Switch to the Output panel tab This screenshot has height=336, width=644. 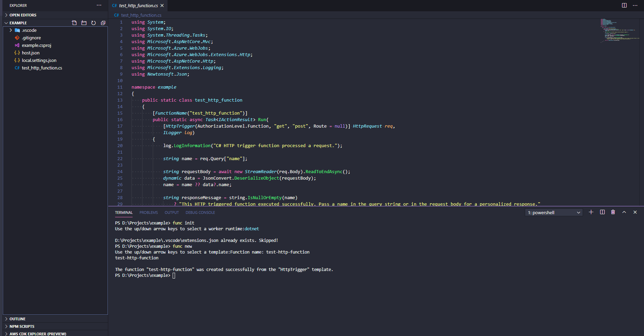172,212
